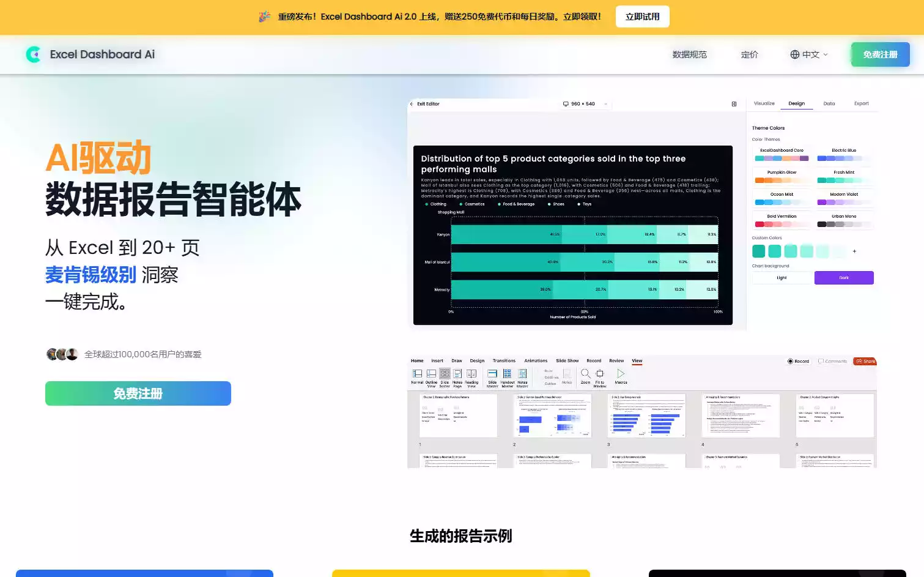Switch to the Export tab
The height and width of the screenshot is (577, 924).
tap(861, 103)
